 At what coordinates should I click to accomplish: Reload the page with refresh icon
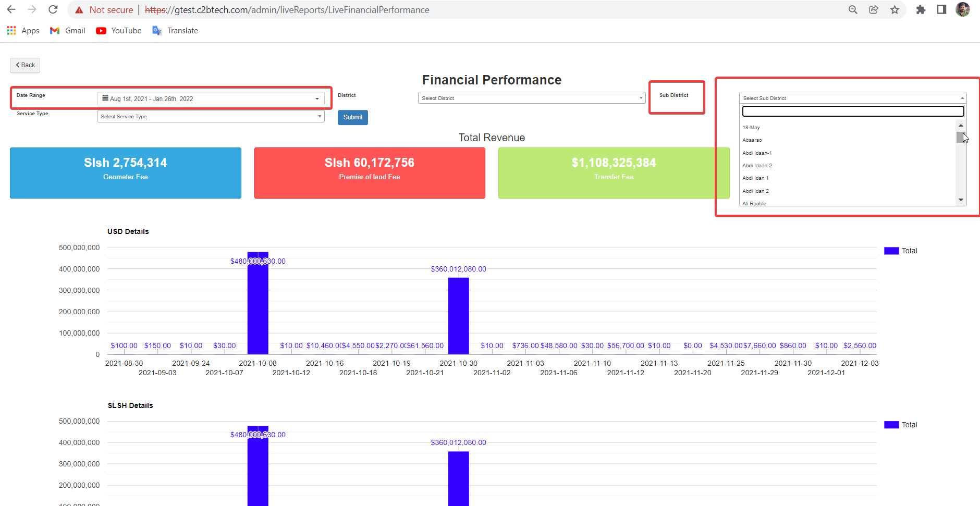tap(53, 9)
